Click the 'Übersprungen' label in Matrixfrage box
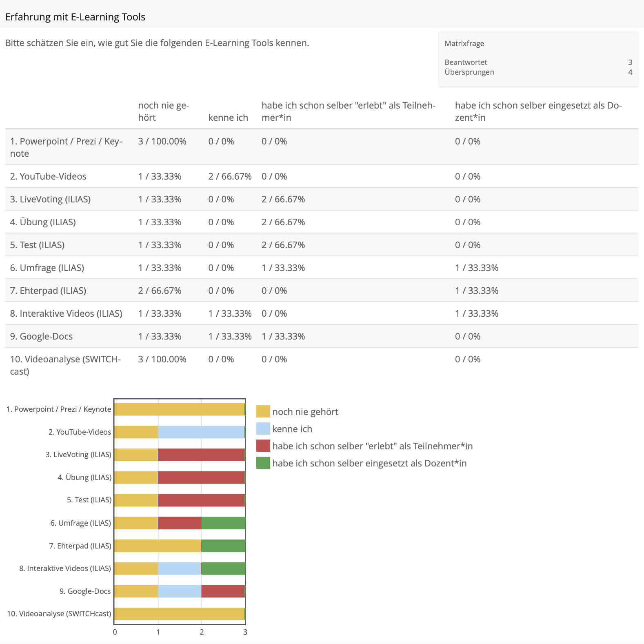Viewport: 644px width, 644px height. point(469,72)
